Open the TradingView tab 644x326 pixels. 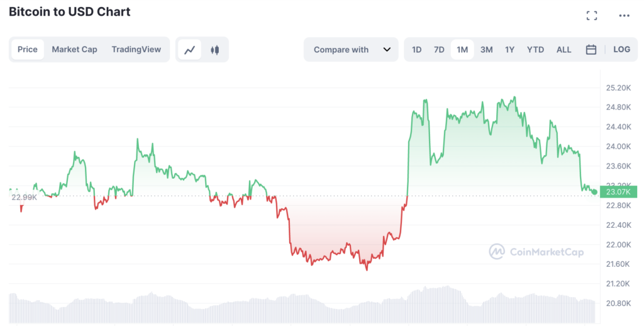(x=136, y=49)
